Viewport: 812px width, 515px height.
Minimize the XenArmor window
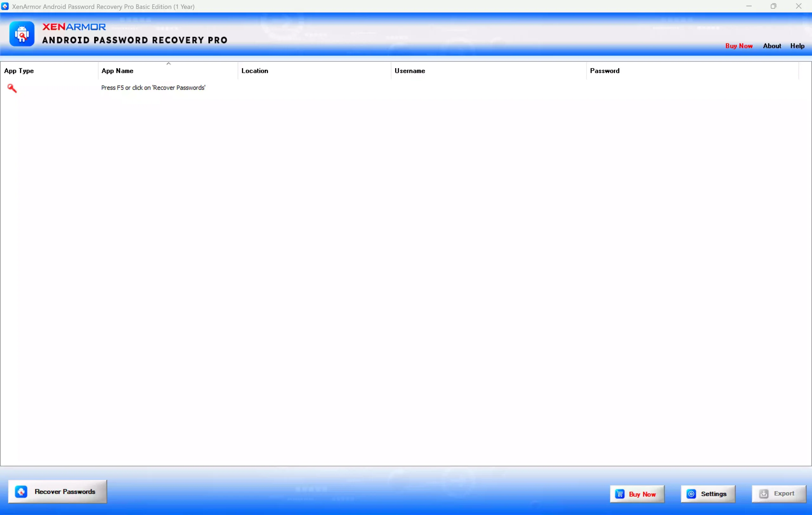749,6
